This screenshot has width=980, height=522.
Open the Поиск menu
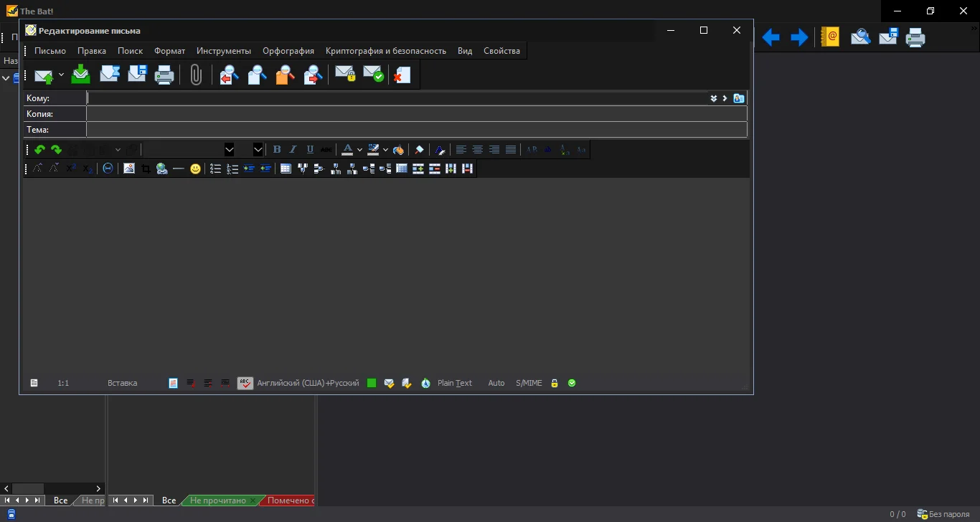click(131, 51)
